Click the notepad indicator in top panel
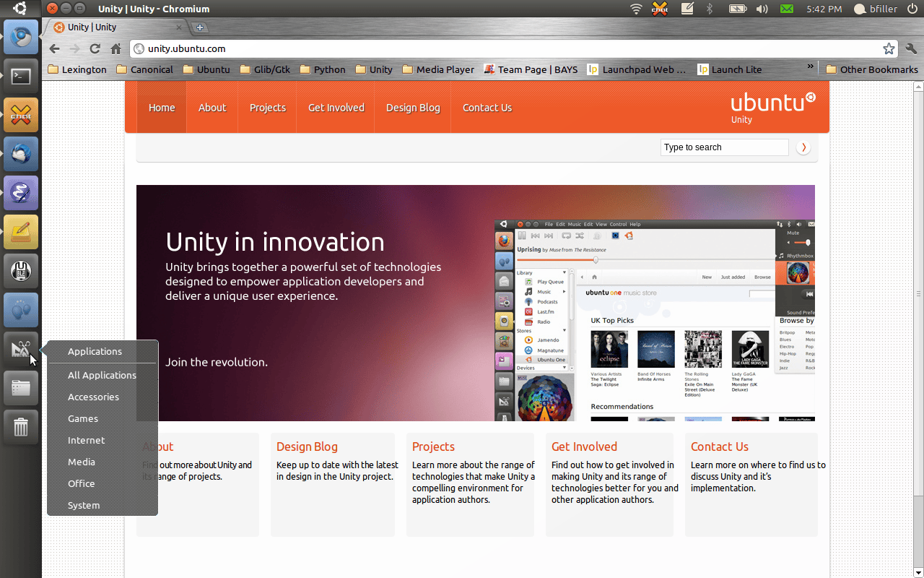Image resolution: width=924 pixels, height=578 pixels. 687,9
